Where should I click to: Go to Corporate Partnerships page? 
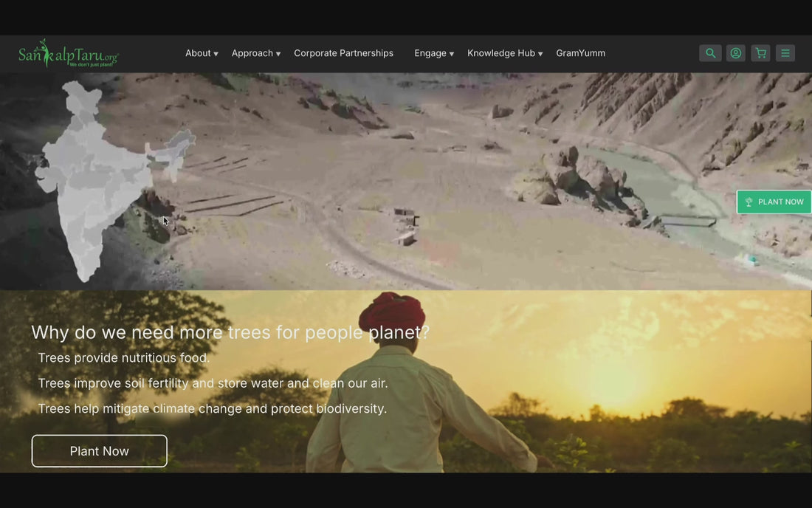343,53
